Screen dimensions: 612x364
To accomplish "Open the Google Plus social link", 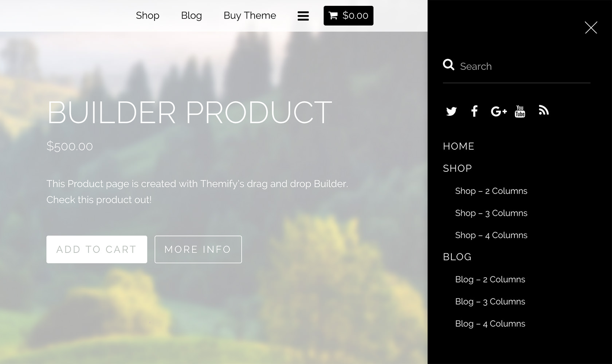I will [x=499, y=111].
